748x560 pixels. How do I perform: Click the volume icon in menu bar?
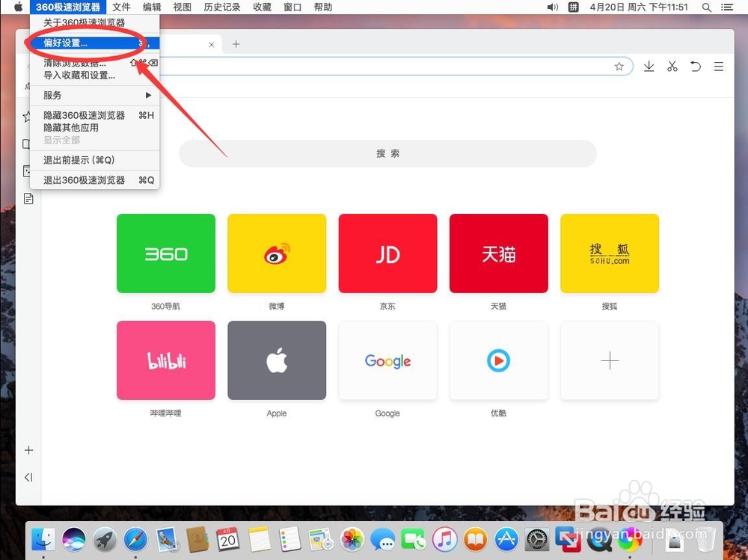coord(553,7)
